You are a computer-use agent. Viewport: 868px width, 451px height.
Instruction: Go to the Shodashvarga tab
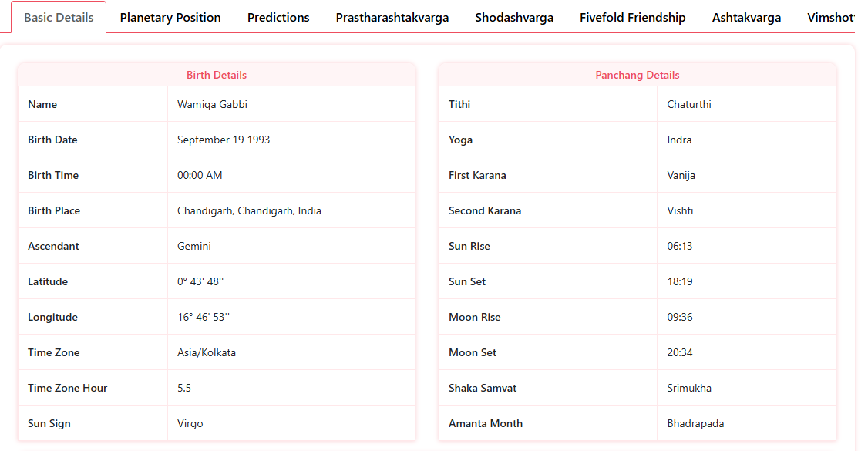pyautogui.click(x=514, y=17)
